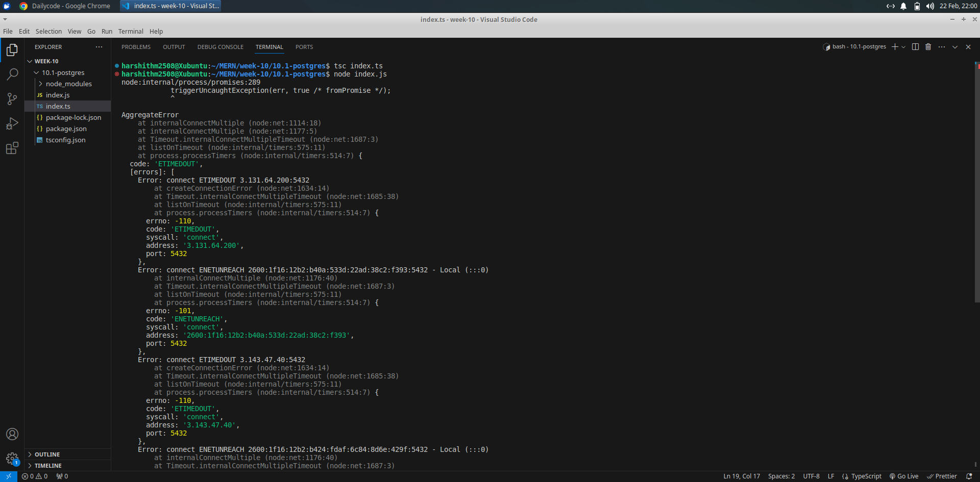Change indentation via Spaces: 2
The width and height of the screenshot is (980, 482).
click(x=781, y=476)
